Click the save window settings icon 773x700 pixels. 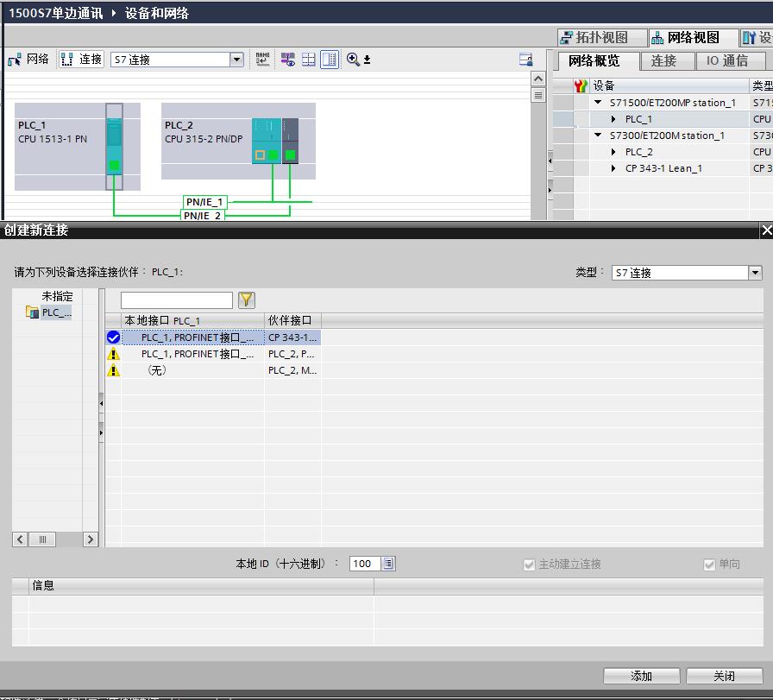pyautogui.click(x=526, y=60)
